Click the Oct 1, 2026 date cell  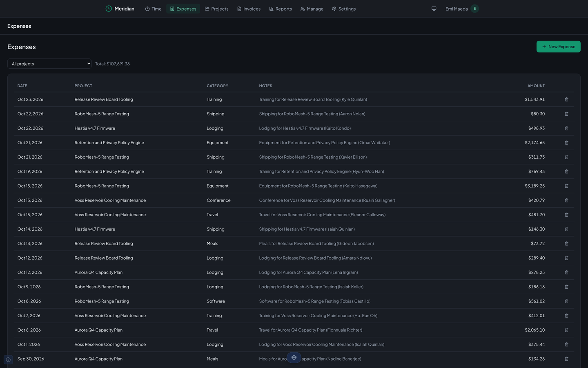tap(29, 344)
